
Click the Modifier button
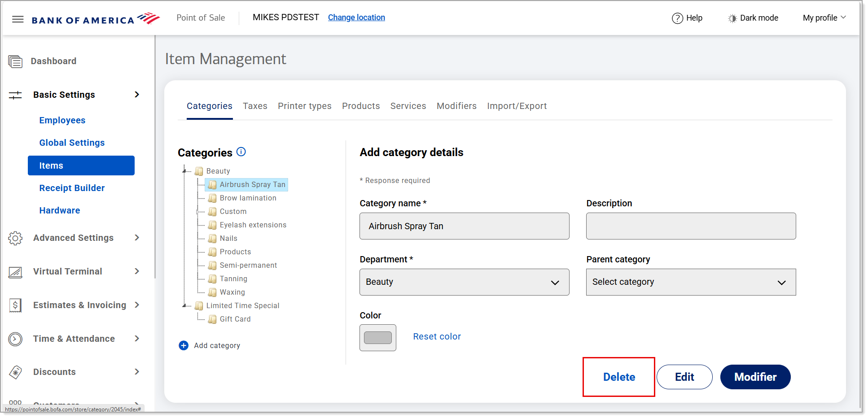point(755,377)
